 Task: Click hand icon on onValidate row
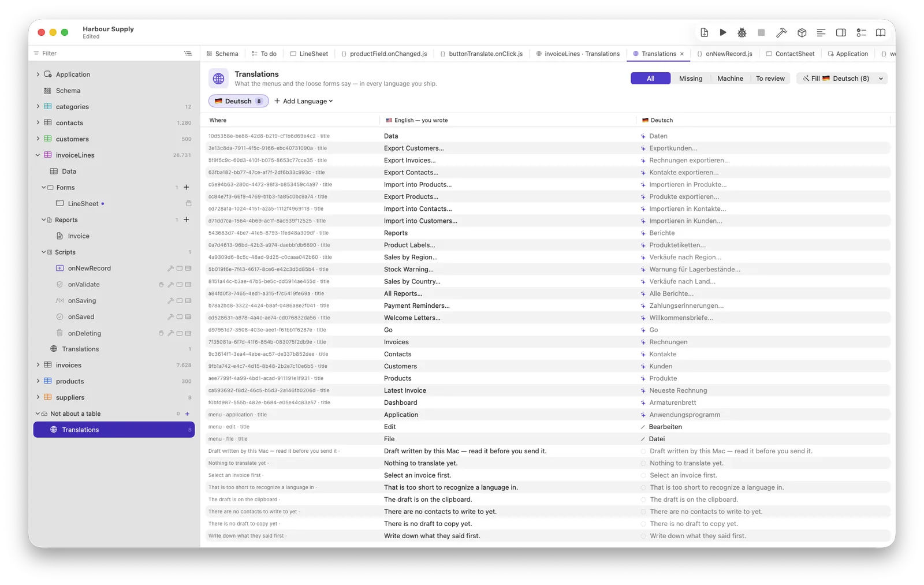(161, 285)
